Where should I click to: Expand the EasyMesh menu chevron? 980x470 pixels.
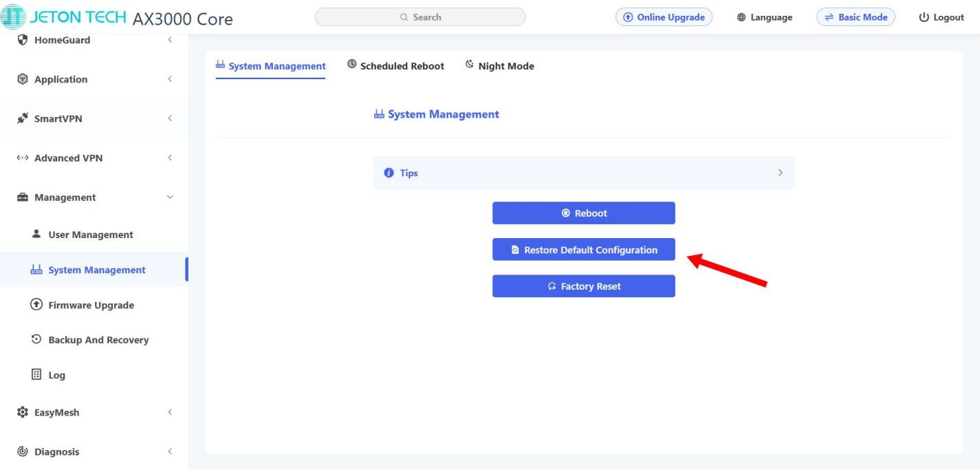point(170,413)
